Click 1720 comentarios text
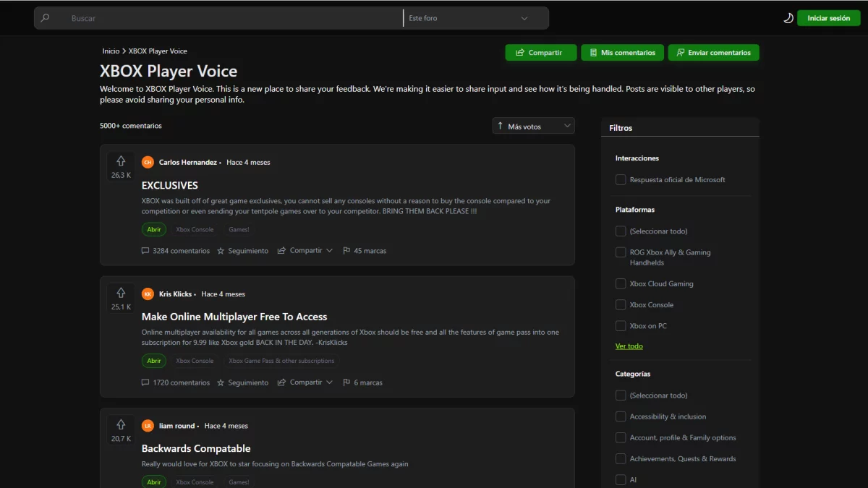Screen dimensions: 868x488 tap(182, 382)
